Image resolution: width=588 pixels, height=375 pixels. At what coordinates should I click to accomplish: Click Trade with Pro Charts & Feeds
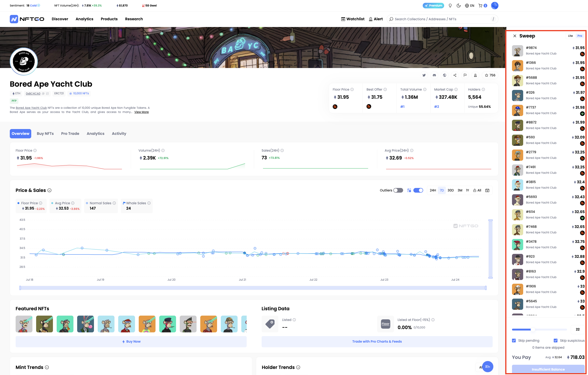377,341
